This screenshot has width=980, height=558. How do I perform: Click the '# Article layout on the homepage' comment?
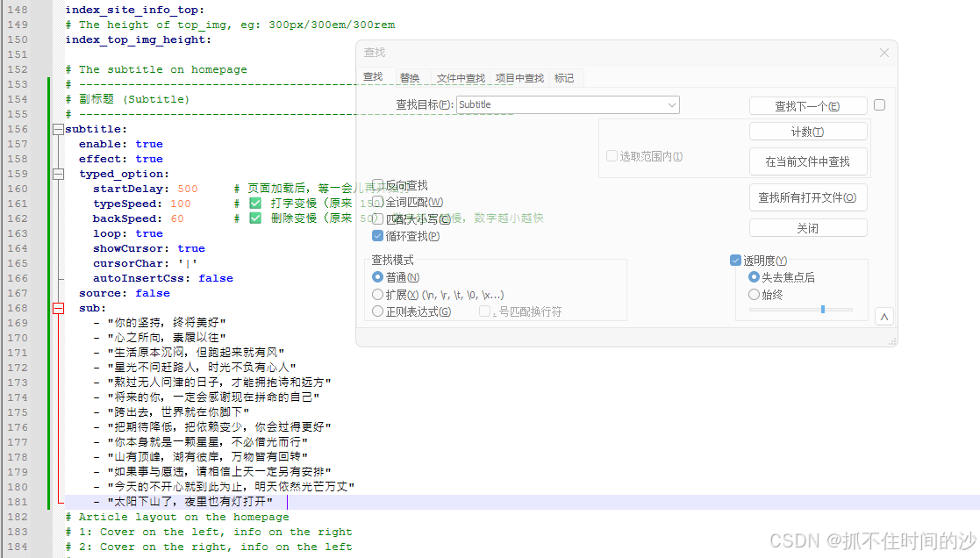tap(177, 517)
